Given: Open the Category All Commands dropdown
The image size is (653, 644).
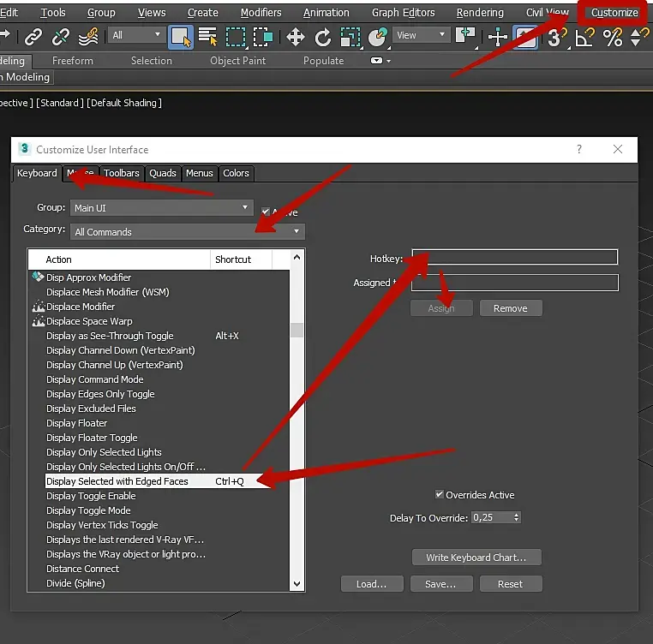Looking at the screenshot, I should (x=188, y=231).
